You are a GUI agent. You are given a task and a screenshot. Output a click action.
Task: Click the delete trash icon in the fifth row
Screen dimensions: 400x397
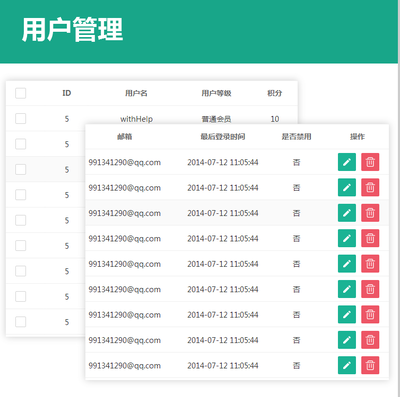[x=370, y=264]
